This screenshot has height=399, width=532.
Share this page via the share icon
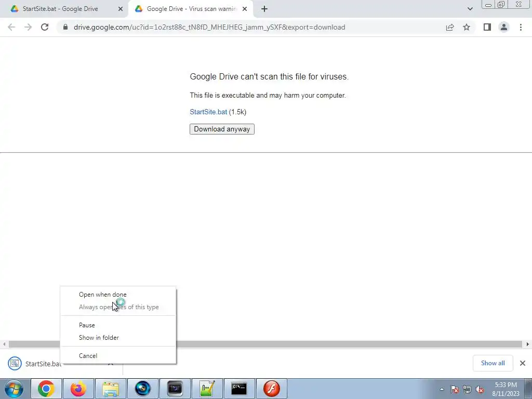(450, 27)
